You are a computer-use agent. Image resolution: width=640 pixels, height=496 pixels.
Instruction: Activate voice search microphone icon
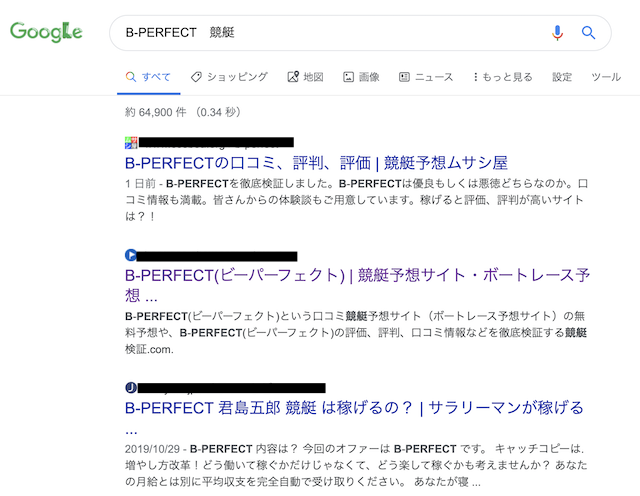[x=557, y=33]
